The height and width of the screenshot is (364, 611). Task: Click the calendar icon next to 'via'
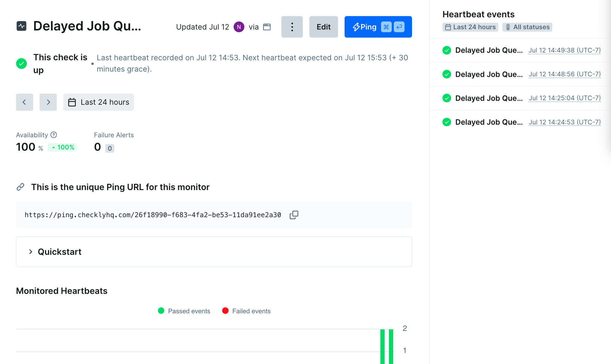pos(267,27)
